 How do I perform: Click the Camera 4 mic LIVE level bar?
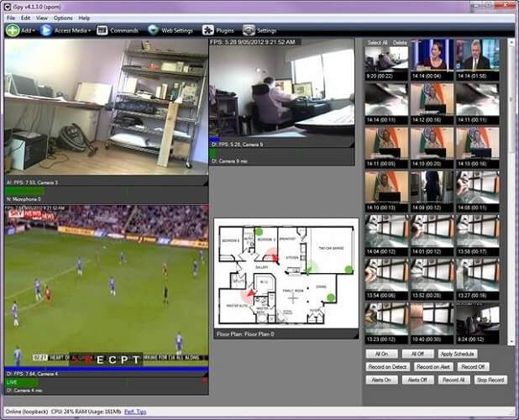[22, 382]
